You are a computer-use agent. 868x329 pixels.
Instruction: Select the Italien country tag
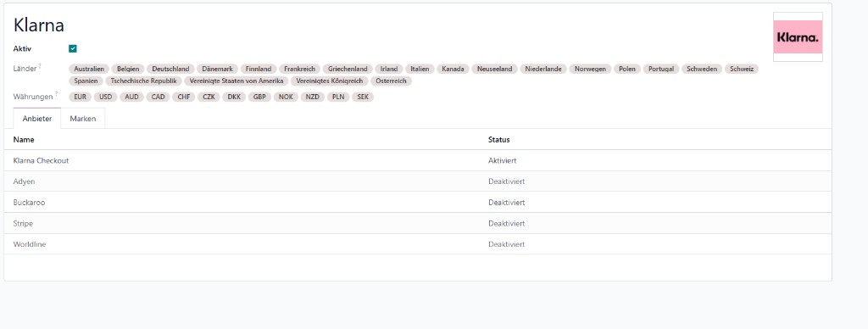pos(420,70)
